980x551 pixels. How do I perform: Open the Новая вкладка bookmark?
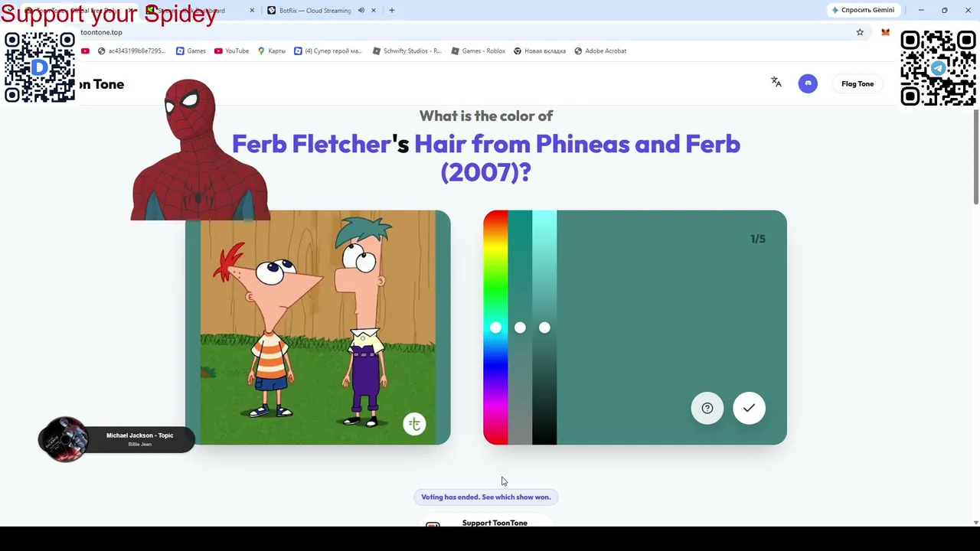click(540, 51)
